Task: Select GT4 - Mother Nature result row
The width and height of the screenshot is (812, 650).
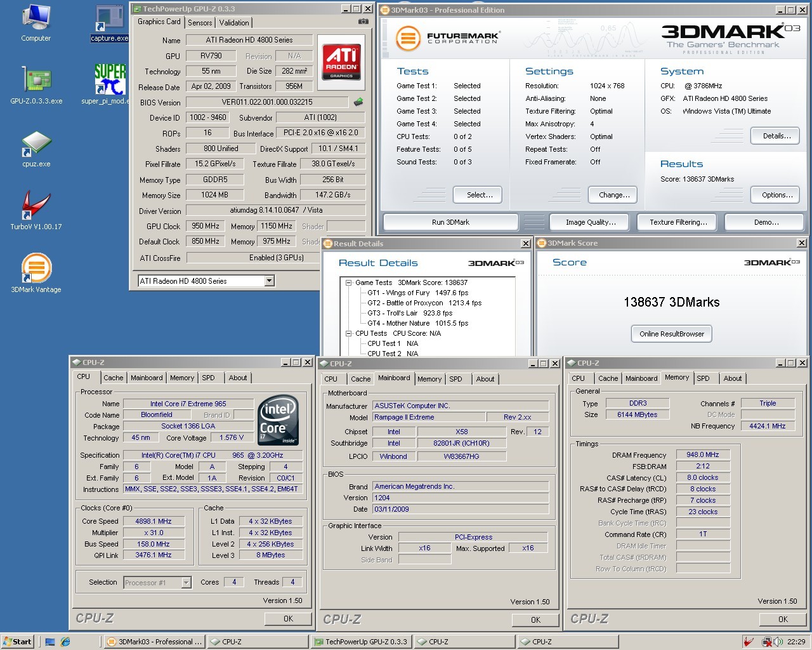Action: point(417,323)
